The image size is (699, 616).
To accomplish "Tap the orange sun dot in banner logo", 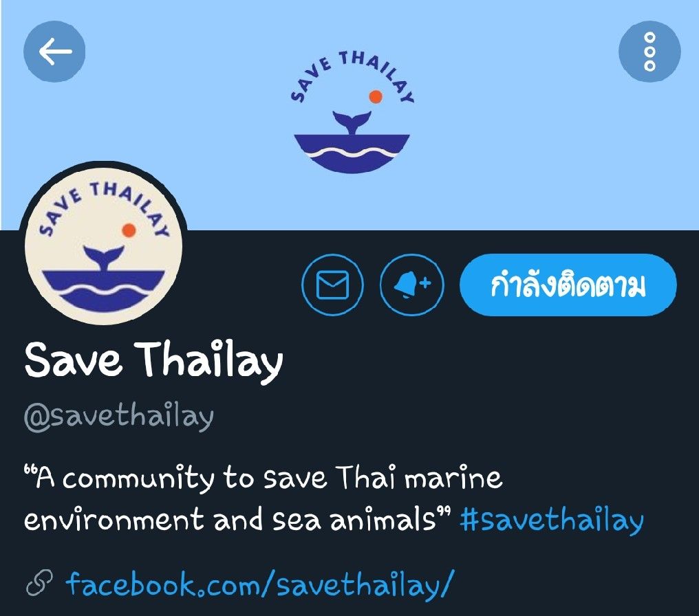I will [x=376, y=97].
